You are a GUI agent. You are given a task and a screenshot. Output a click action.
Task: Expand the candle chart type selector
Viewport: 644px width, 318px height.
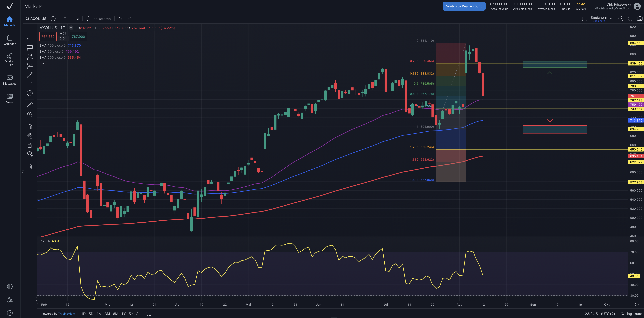[77, 19]
